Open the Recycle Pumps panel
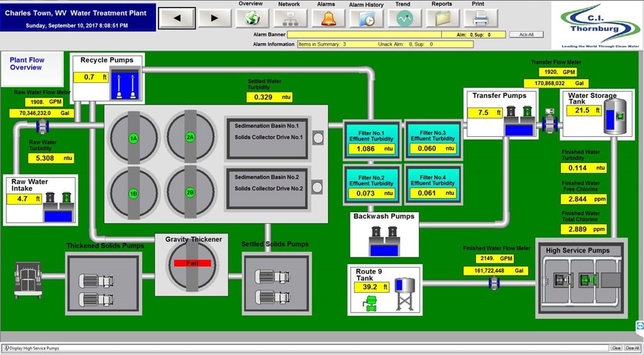The width and height of the screenshot is (644, 355). click(107, 78)
